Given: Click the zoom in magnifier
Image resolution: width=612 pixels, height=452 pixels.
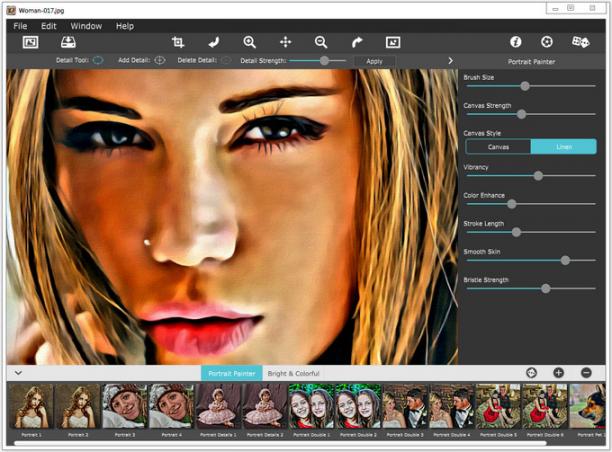Looking at the screenshot, I should tap(249, 42).
